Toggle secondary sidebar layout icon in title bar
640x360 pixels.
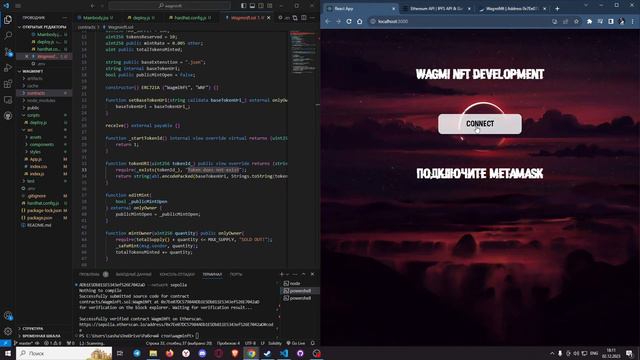[261, 6]
